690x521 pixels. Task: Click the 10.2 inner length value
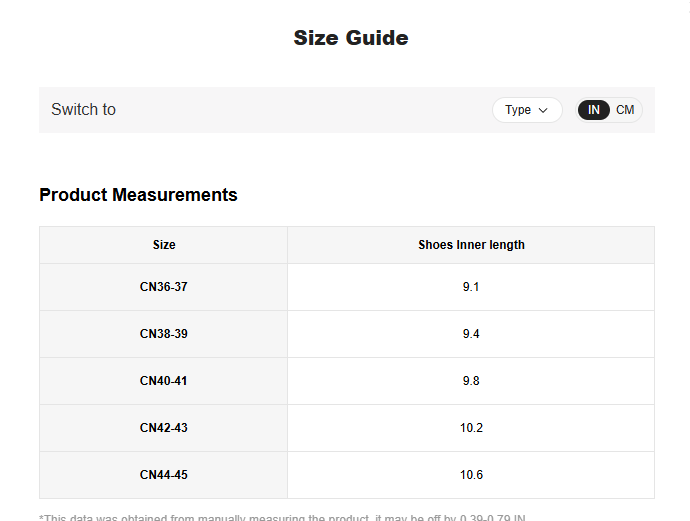pos(471,428)
